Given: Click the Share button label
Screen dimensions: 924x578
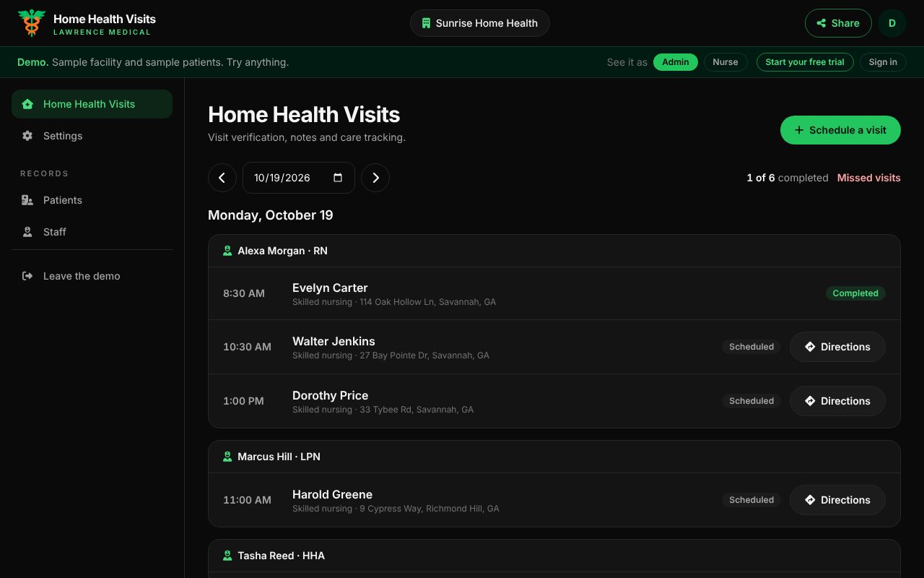Looking at the screenshot, I should click(845, 23).
